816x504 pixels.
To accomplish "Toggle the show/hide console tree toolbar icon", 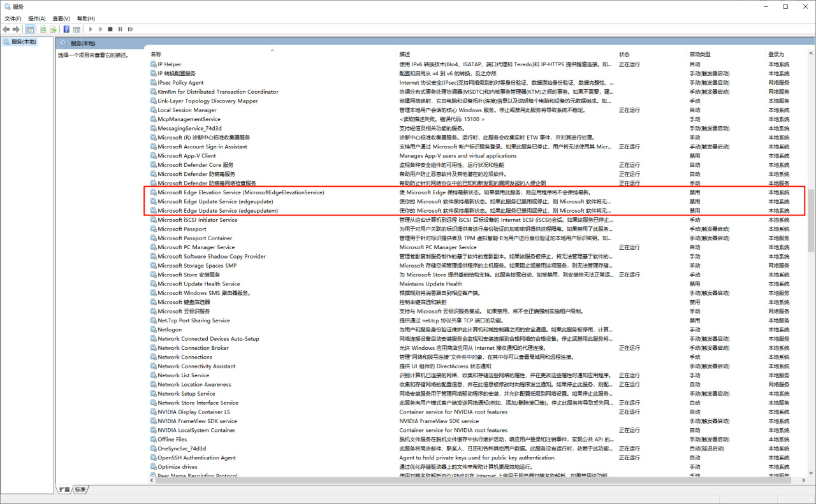I will point(30,29).
